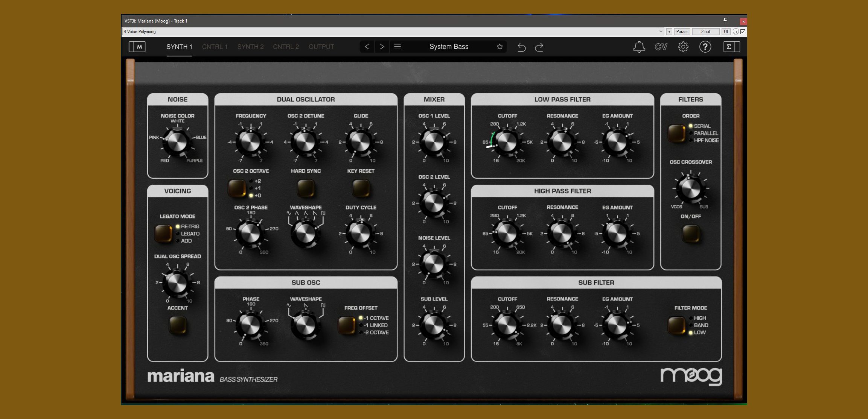Click the Sub Filter CUTOFF knob
This screenshot has height=419, width=868.
pyautogui.click(x=507, y=325)
